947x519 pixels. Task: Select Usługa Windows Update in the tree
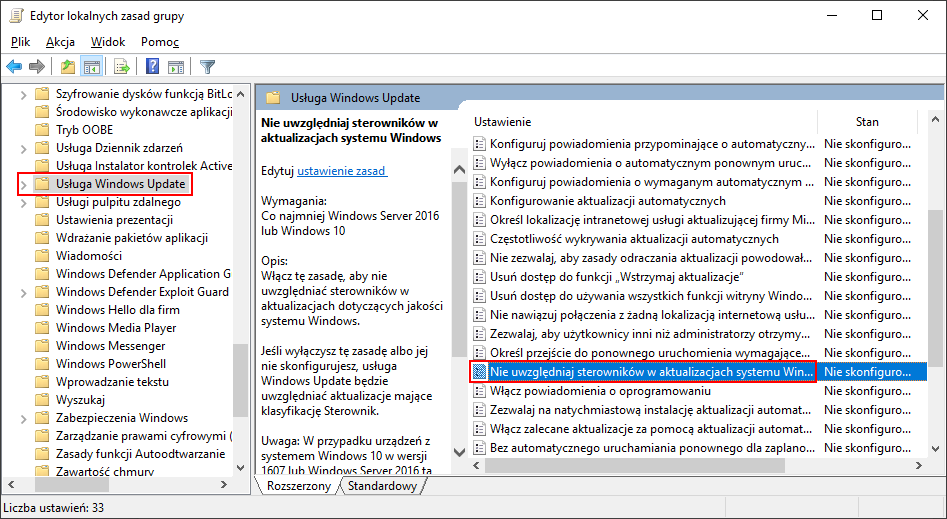[121, 184]
